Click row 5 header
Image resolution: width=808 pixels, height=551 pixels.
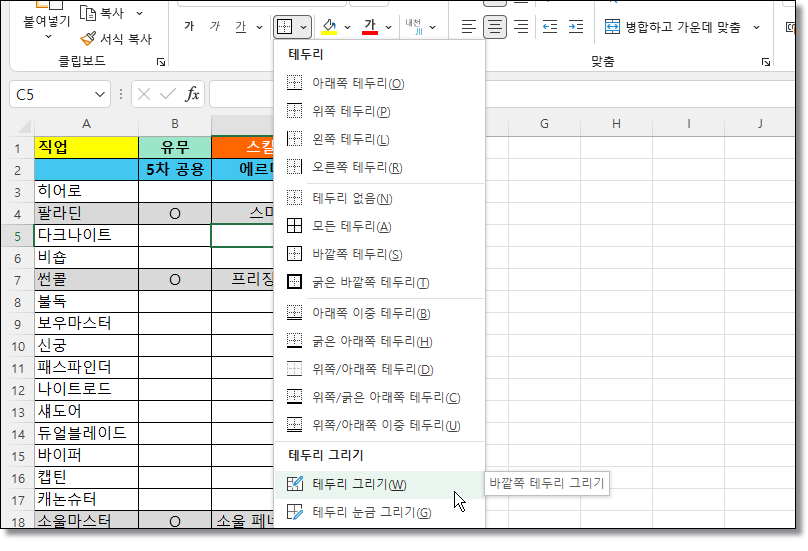18,236
